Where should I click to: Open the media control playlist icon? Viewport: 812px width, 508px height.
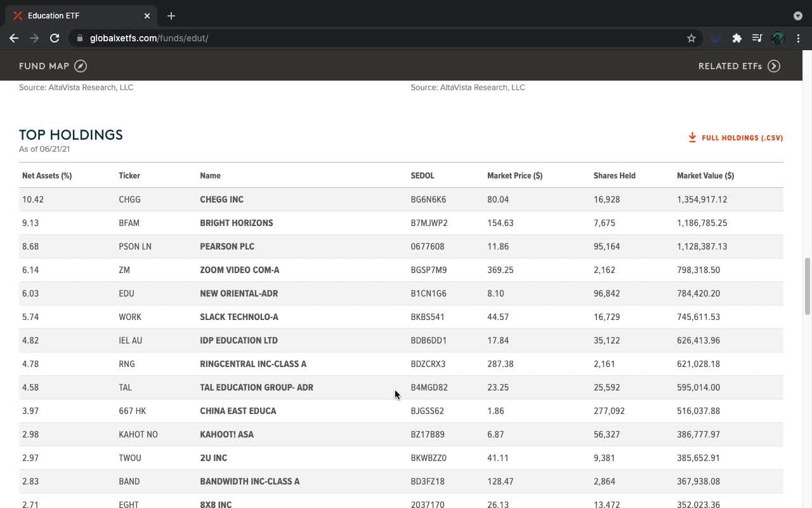point(757,38)
